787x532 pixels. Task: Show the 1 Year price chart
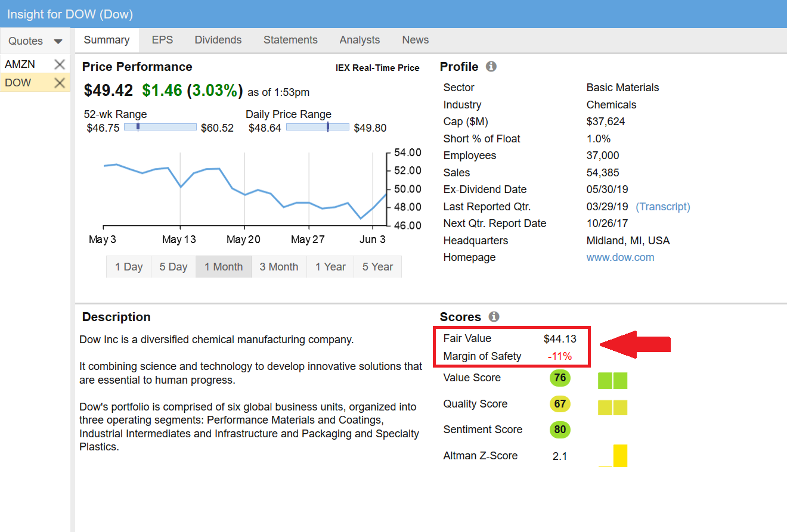coord(330,267)
